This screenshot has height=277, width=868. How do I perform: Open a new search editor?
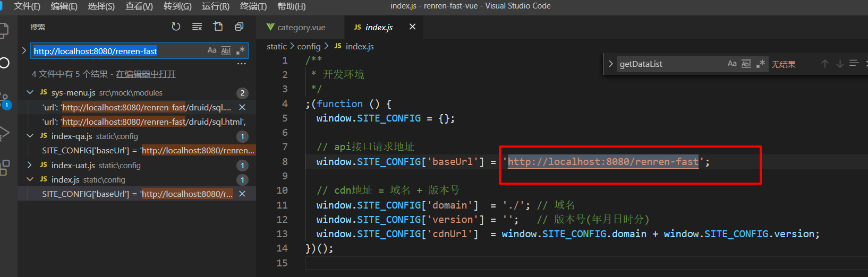tap(218, 27)
